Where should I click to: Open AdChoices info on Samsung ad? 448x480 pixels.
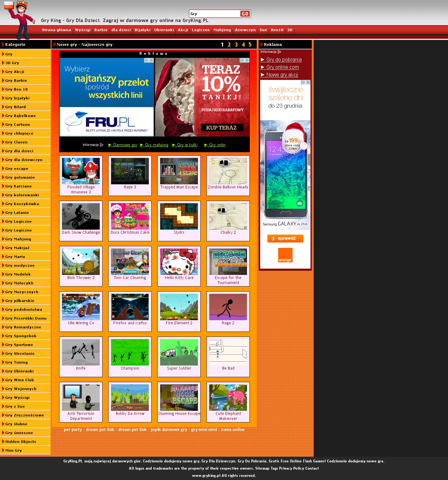303,82
